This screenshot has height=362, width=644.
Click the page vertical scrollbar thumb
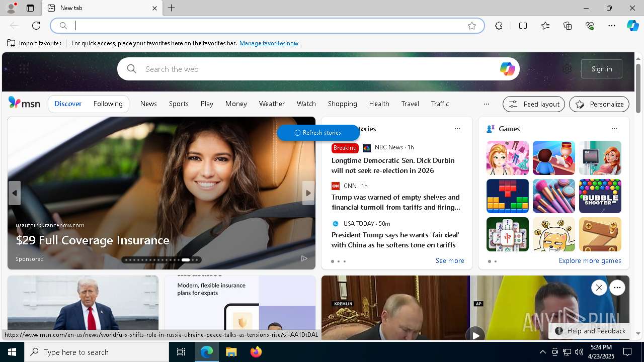pyautogui.click(x=638, y=88)
